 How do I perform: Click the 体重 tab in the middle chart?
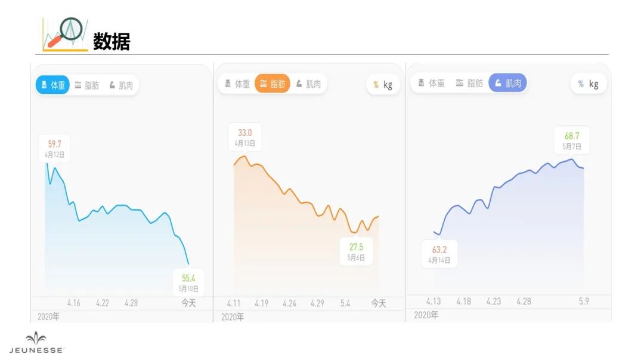[x=237, y=84]
